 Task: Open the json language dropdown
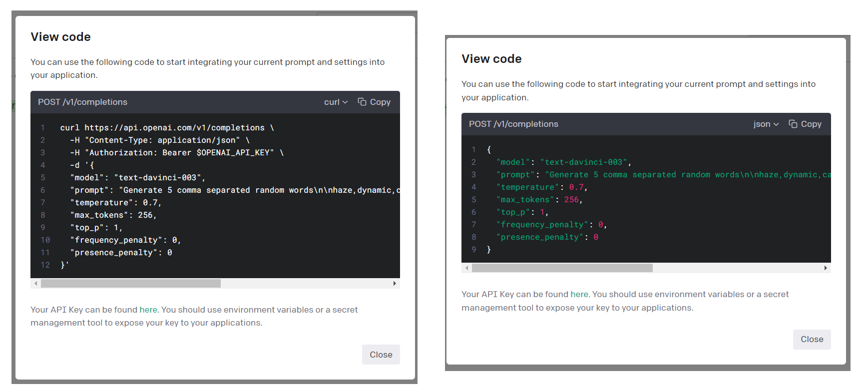[x=766, y=124]
